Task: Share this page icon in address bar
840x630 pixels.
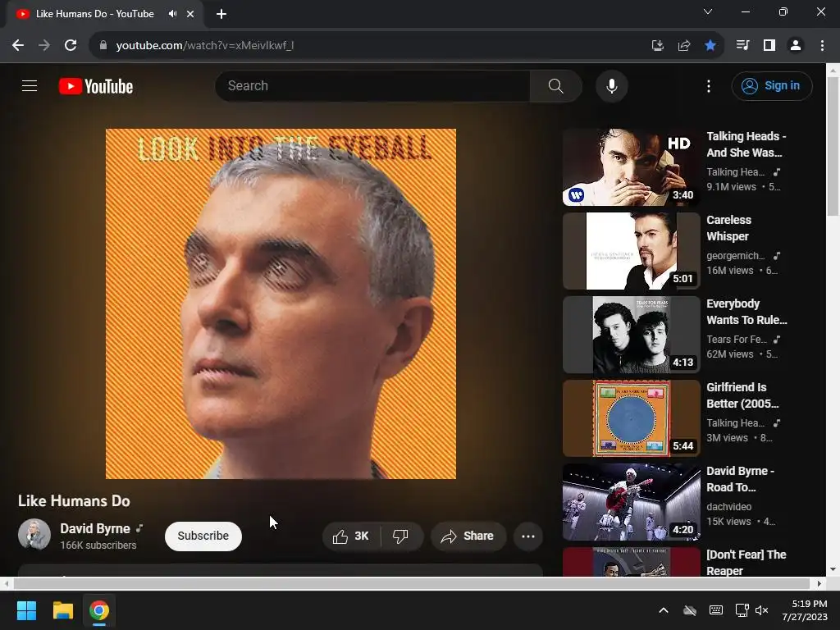Action: (683, 46)
